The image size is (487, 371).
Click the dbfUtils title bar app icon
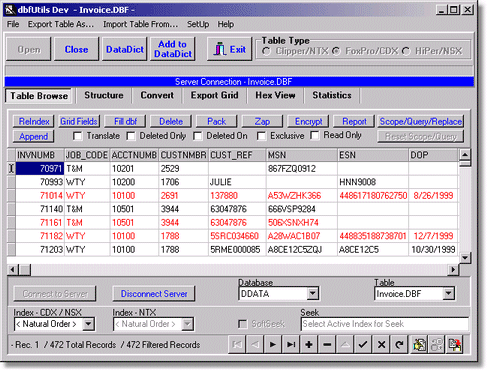pos(11,9)
